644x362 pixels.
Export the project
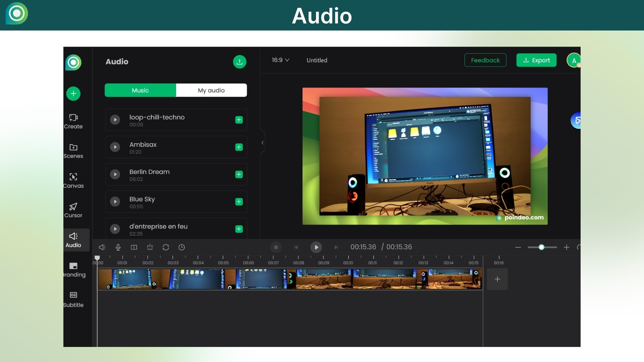536,60
